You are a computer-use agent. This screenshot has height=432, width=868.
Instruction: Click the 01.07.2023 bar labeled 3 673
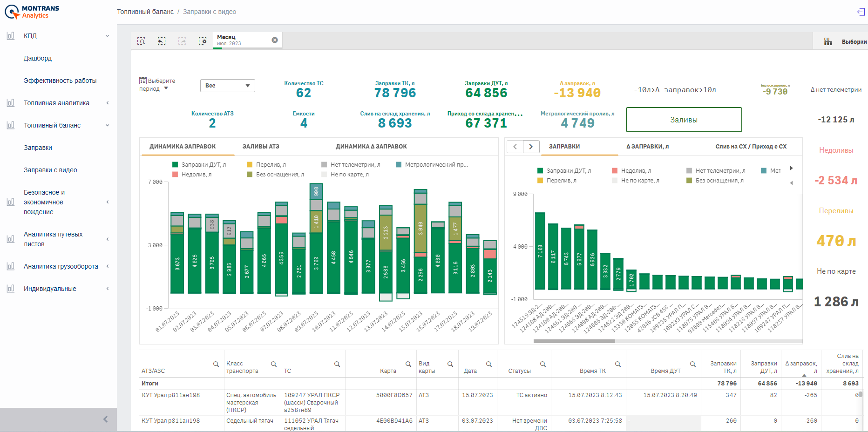(x=177, y=263)
